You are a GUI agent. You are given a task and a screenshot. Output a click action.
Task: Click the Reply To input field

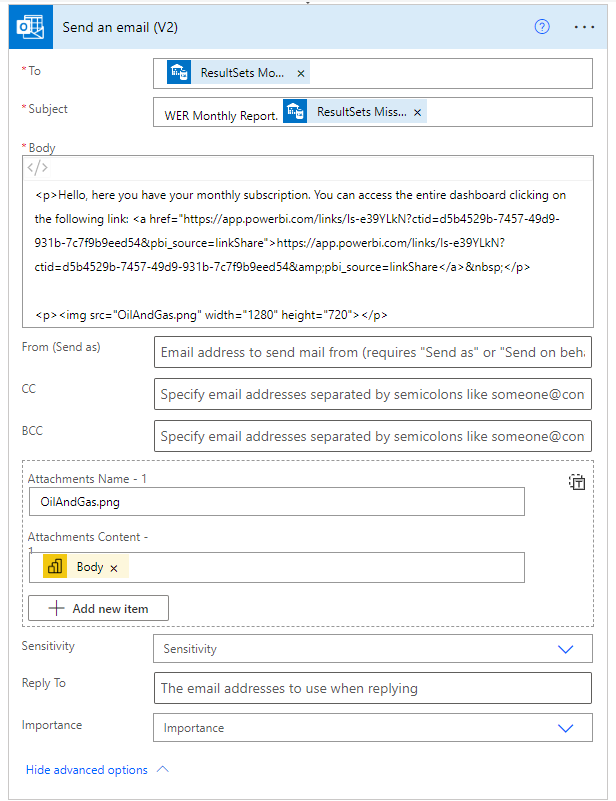point(373,688)
